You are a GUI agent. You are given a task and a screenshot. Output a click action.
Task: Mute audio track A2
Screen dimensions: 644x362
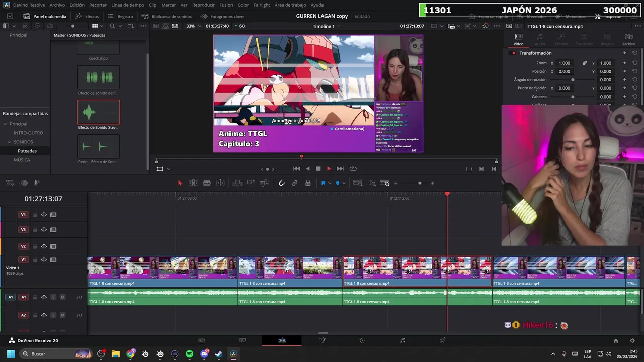coord(62,315)
